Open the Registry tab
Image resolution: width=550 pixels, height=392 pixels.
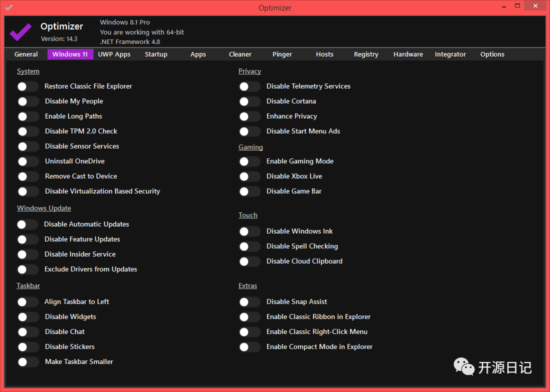click(x=366, y=54)
